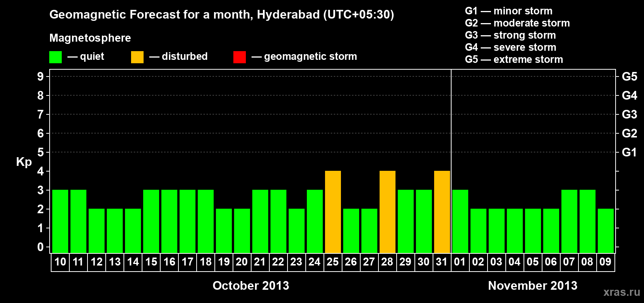Click date label 04 on the axis

coord(515,262)
